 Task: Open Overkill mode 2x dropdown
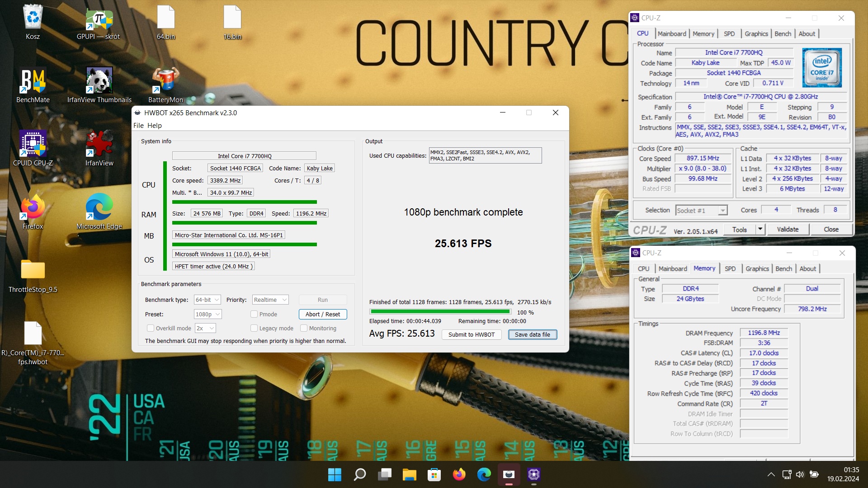[205, 328]
